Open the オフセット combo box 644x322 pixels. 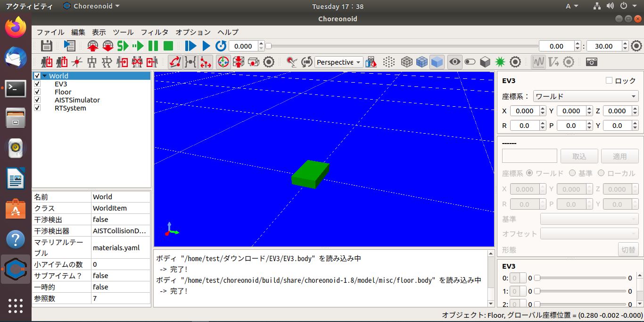[590, 234]
